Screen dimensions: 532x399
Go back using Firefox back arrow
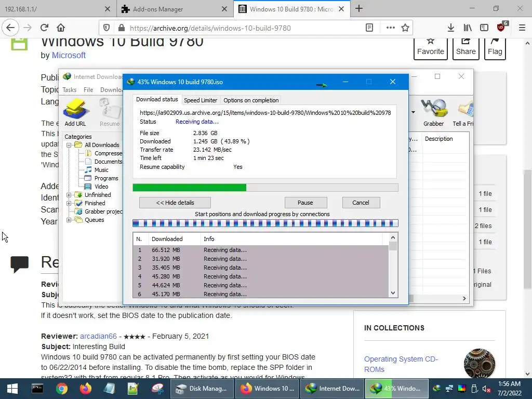pyautogui.click(x=10, y=28)
